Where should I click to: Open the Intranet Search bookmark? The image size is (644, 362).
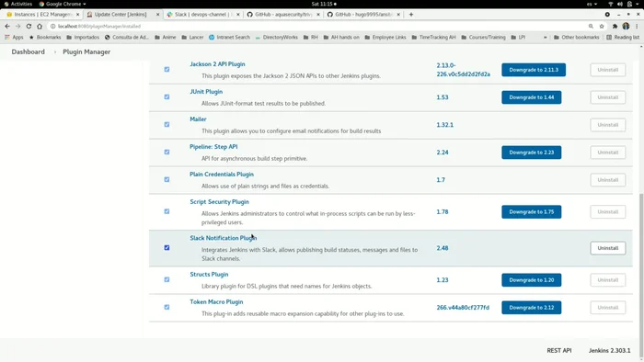pyautogui.click(x=229, y=38)
